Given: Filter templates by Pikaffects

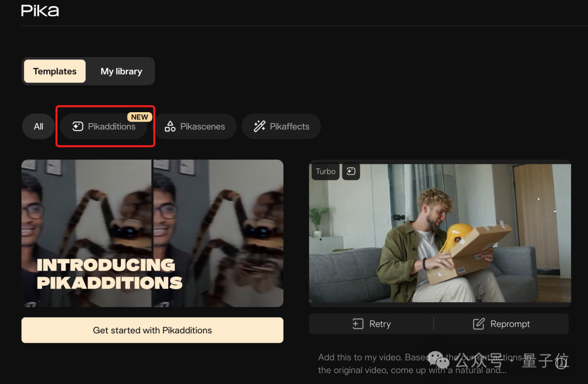Looking at the screenshot, I should (281, 126).
